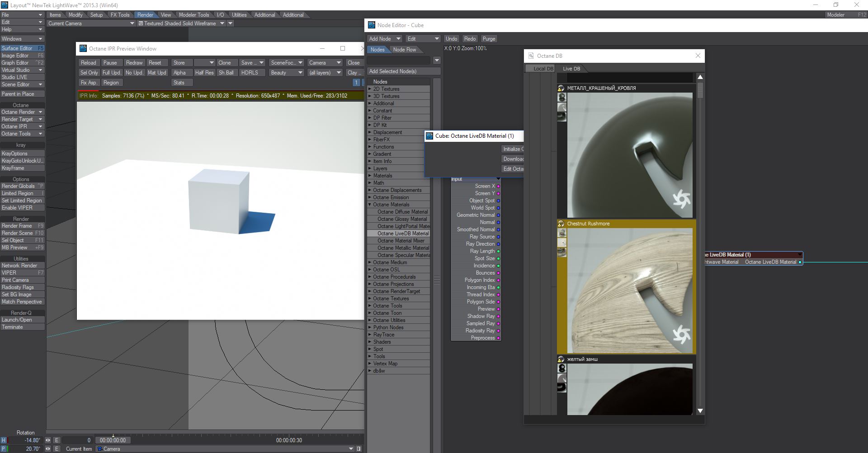Image resolution: width=868 pixels, height=453 pixels.
Task: Switch to the Local DB tab
Action: (540, 69)
